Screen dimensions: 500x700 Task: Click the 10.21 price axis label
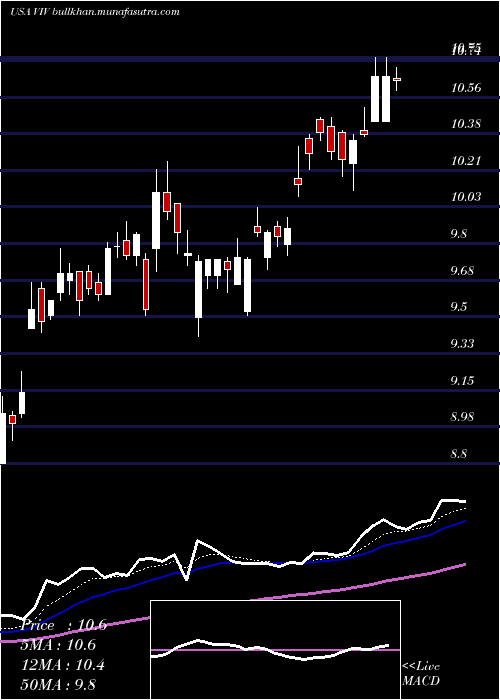[466, 160]
